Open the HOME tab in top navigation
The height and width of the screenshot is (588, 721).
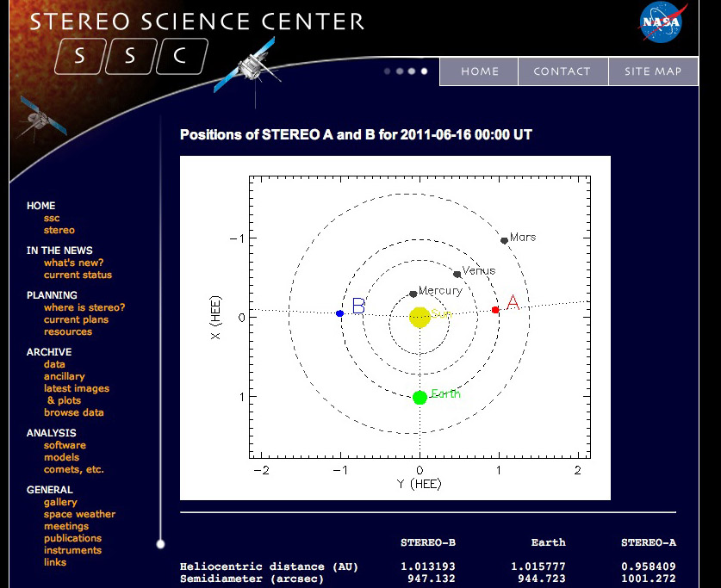479,71
